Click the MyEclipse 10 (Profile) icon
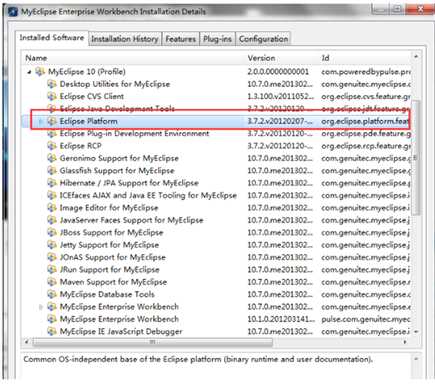 40,72
